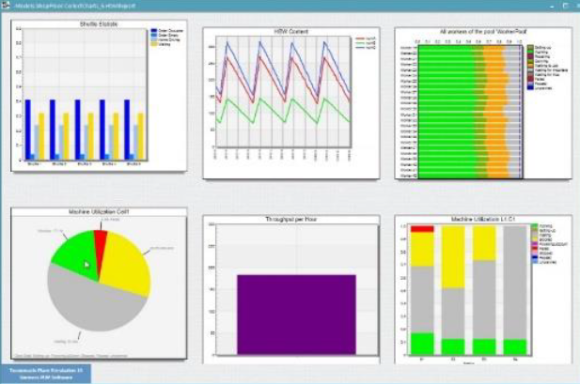Click the bright green swatch in WorkerPool legend
This screenshot has height=384, width=580.
(x=530, y=51)
